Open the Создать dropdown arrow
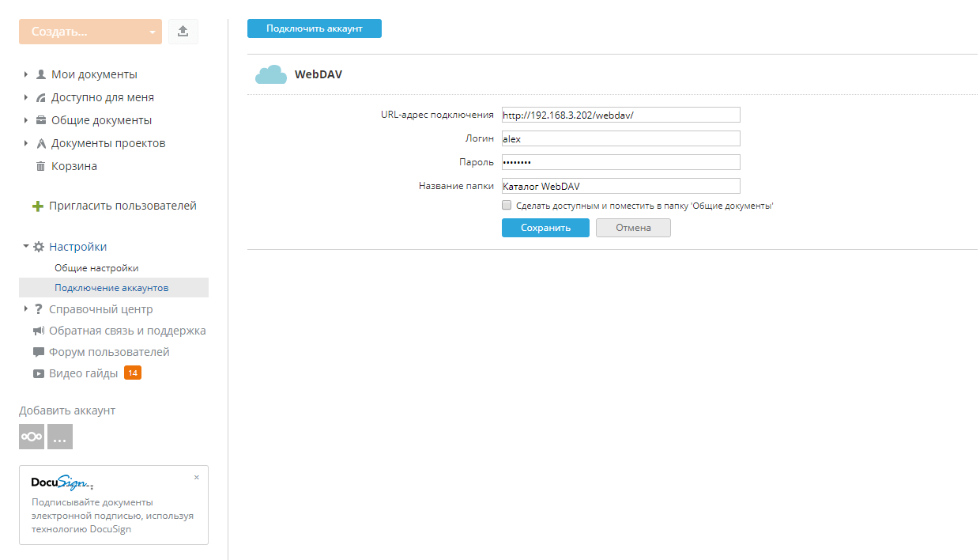980x560 pixels. [153, 32]
